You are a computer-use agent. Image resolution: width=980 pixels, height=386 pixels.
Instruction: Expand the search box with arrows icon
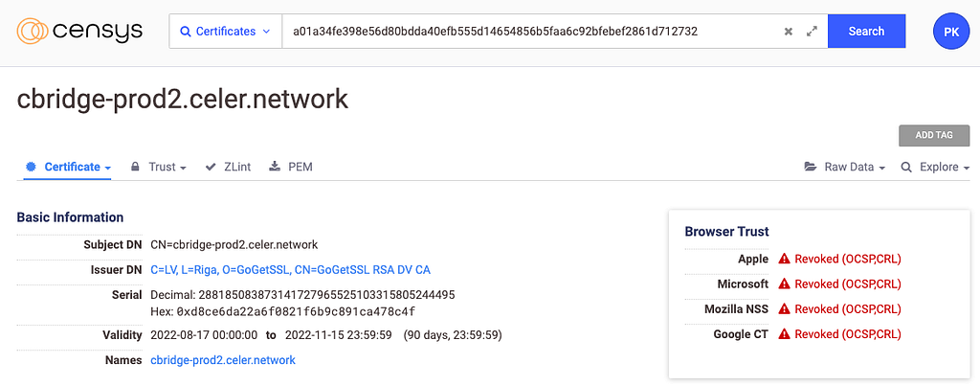pos(812,32)
